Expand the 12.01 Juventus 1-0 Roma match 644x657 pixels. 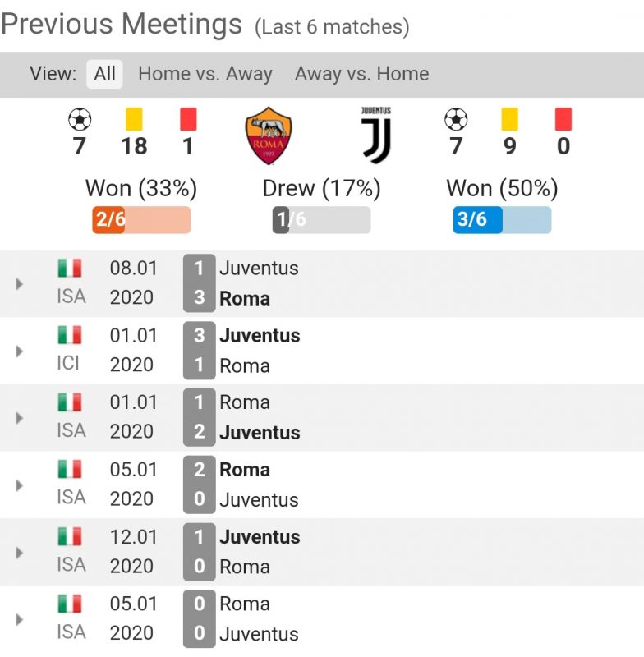[x=20, y=552]
